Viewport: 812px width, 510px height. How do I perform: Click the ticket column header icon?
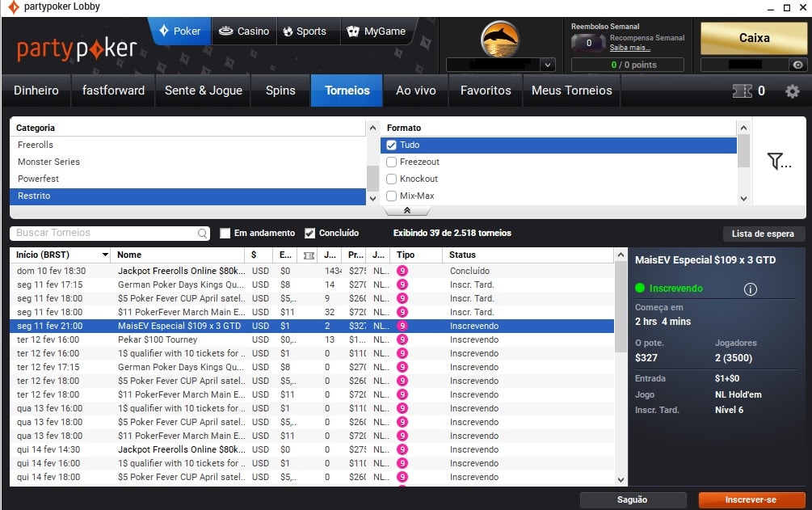pos(309,255)
